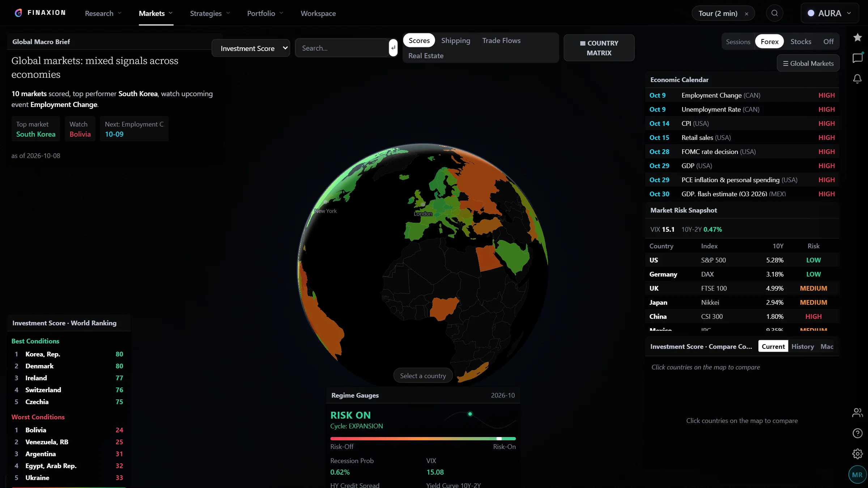Click the Top market South Korea chip
This screenshot has height=488, width=868.
coord(35,129)
